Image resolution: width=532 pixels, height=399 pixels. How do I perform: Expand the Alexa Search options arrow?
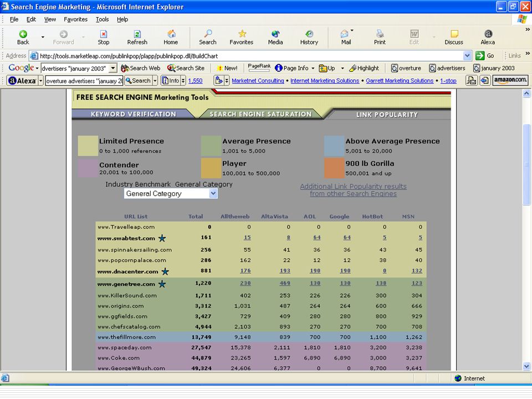point(155,81)
